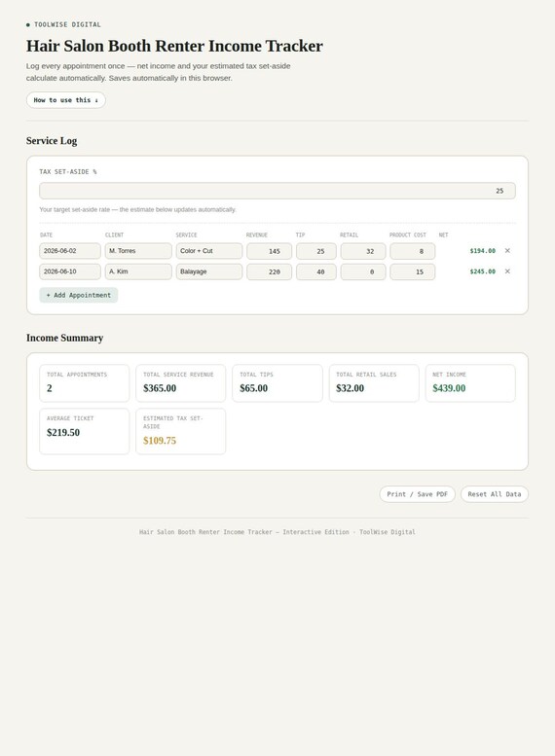The image size is (555, 756).
Task: Add a new appointment row
Action: (x=79, y=295)
